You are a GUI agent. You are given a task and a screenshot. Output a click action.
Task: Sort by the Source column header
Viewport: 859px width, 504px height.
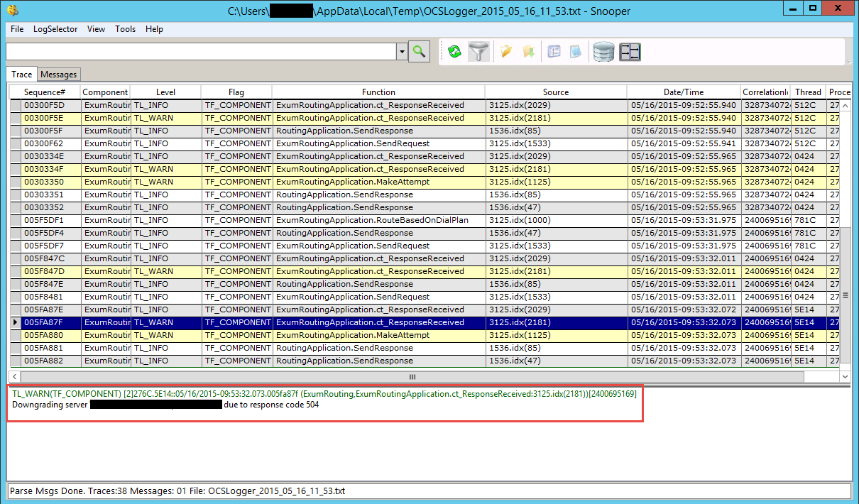tap(556, 92)
